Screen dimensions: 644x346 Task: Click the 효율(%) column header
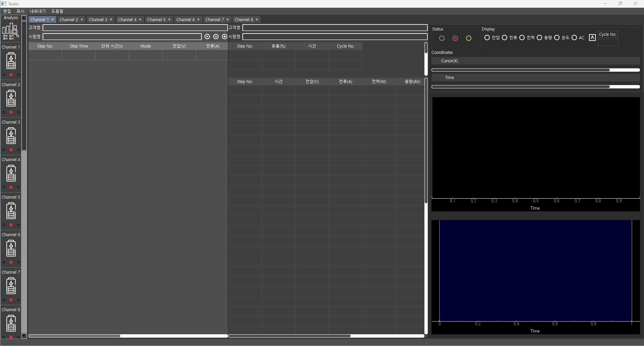click(279, 46)
